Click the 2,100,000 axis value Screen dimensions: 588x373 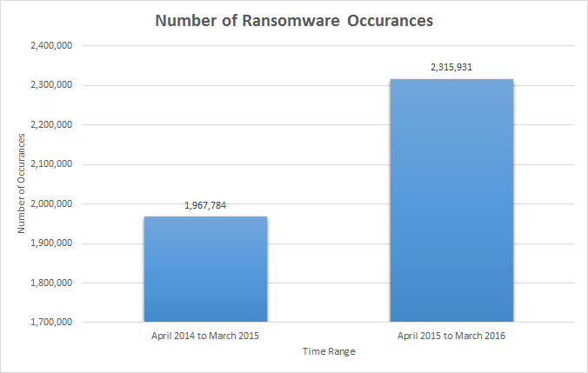pyautogui.click(x=51, y=164)
